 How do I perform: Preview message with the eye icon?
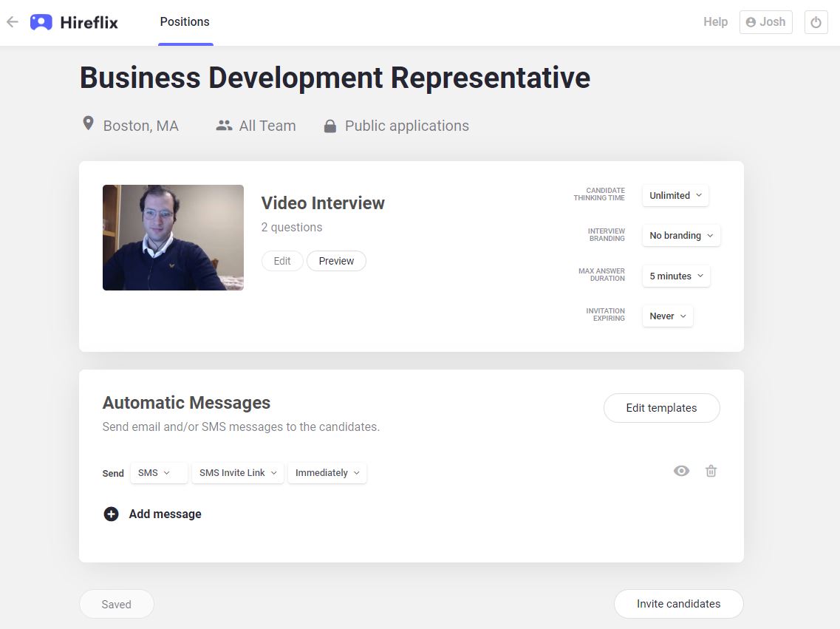(681, 471)
